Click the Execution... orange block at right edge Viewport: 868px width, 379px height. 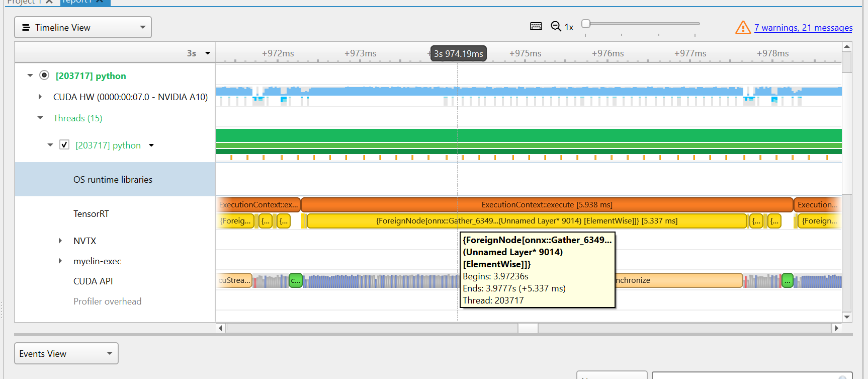pyautogui.click(x=817, y=204)
